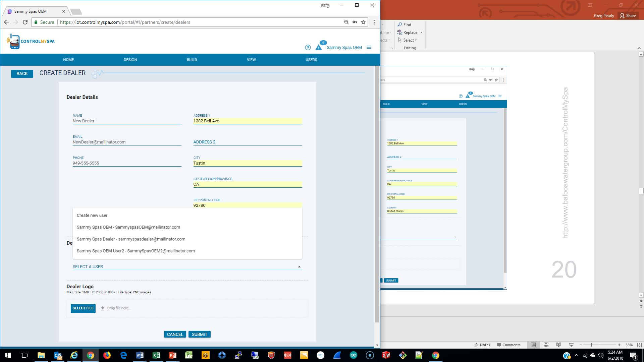Click the Address 2 input field
The height and width of the screenshot is (362, 644).
pos(248,142)
